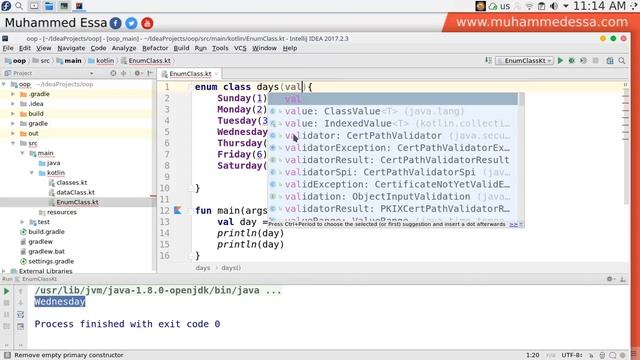Screen dimensions: 640x360
Task: Open the search icon in the OS top bar
Action: coord(19,6)
